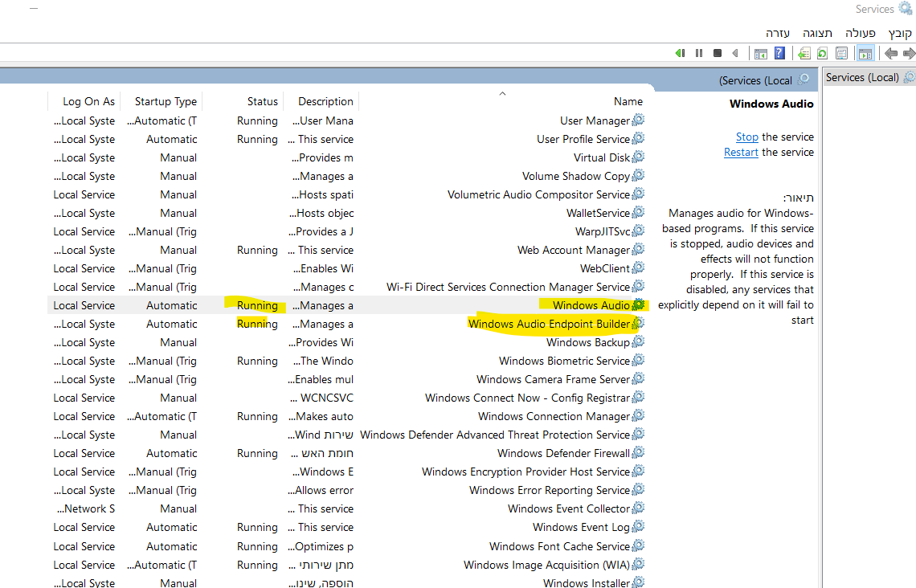Click the gear icon of Windows Image Acquisition (WIA)
The image size is (916, 588).
coord(639,565)
